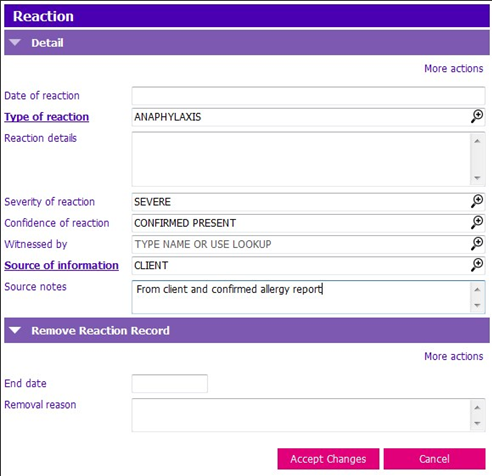
Task: Collapse the Remove Reaction Record section
Action: pyautogui.click(x=15, y=330)
